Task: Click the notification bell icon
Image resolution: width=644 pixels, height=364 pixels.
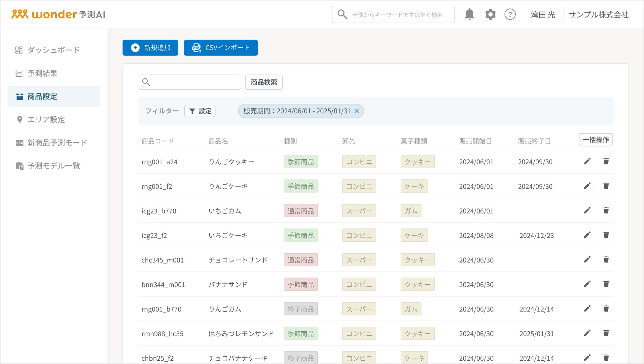Action: (x=469, y=15)
